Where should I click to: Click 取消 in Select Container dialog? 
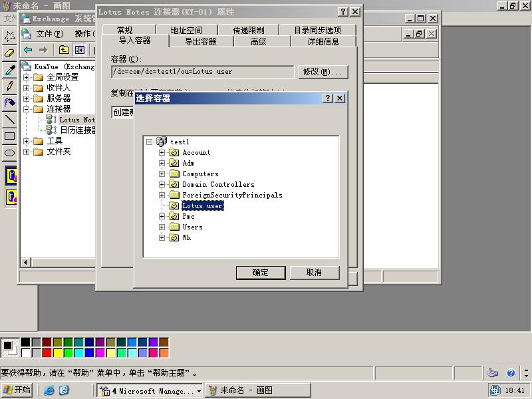pyautogui.click(x=314, y=273)
